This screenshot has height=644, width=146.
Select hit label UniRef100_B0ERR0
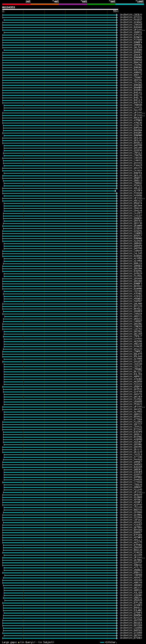click(x=131, y=90)
